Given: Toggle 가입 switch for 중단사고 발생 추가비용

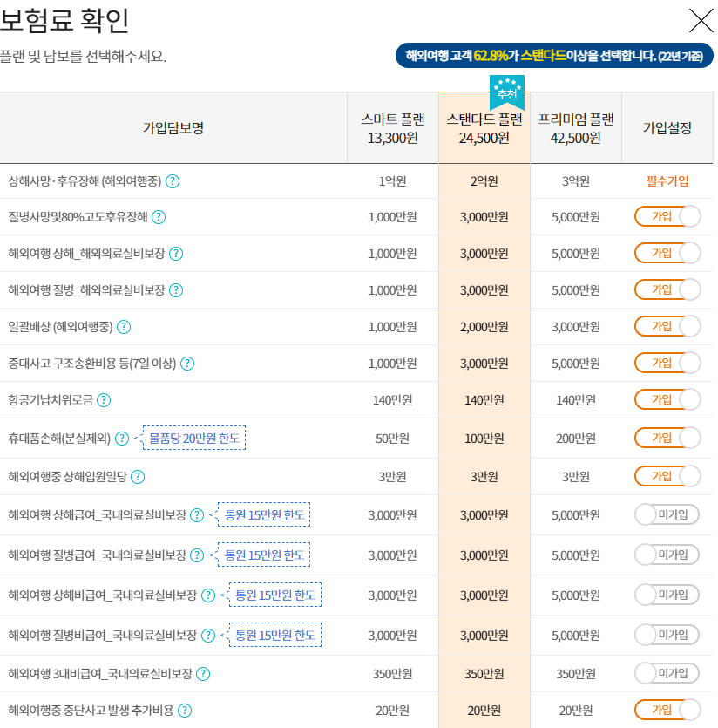Looking at the screenshot, I should click(x=667, y=710).
